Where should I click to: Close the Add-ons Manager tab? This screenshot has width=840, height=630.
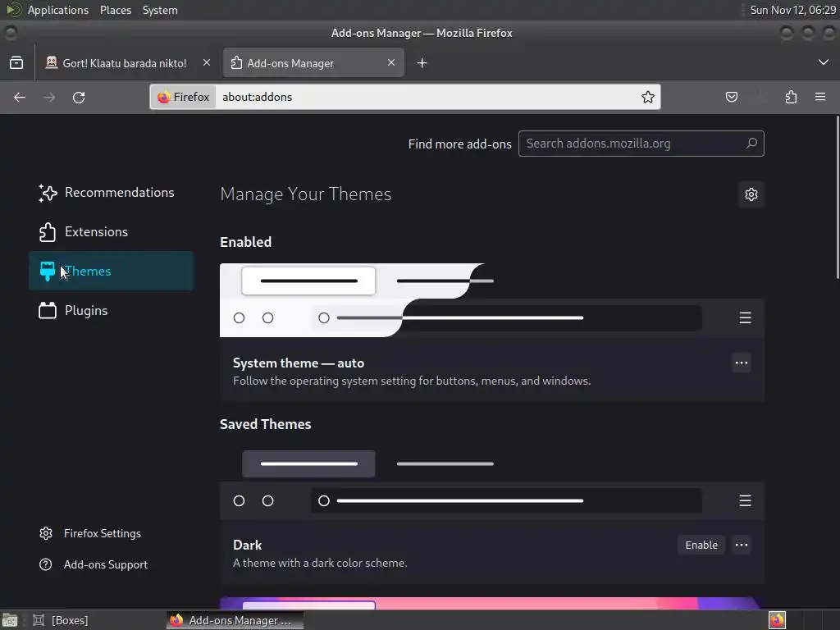(391, 62)
